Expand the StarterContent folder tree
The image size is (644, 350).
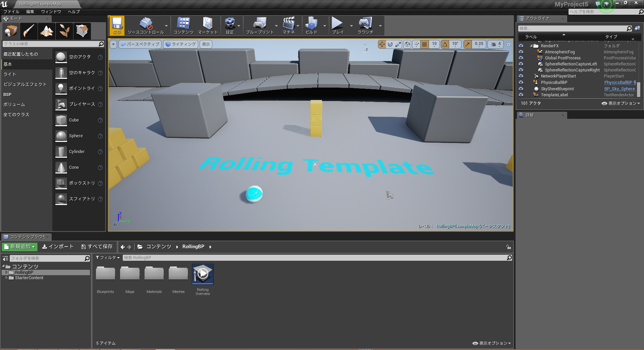(6, 278)
